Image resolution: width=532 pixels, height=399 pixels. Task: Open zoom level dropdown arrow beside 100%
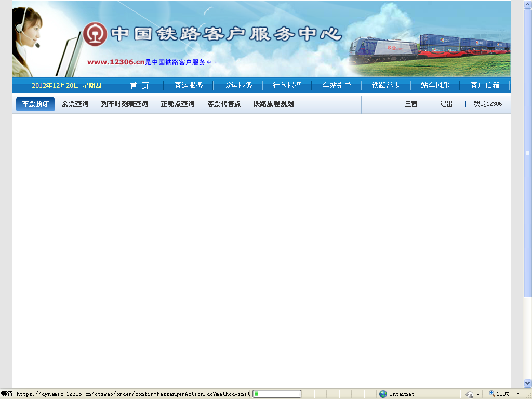(x=518, y=394)
